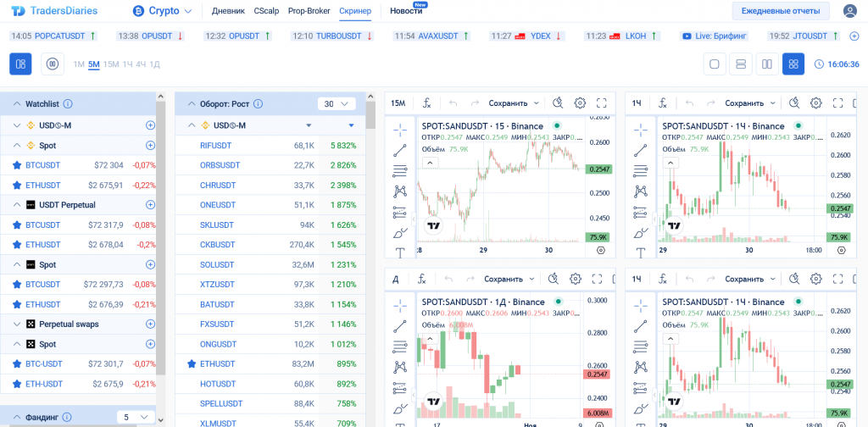Click the Оборот: Рост list vertical scrollbar
The width and height of the screenshot is (868, 427).
371,115
